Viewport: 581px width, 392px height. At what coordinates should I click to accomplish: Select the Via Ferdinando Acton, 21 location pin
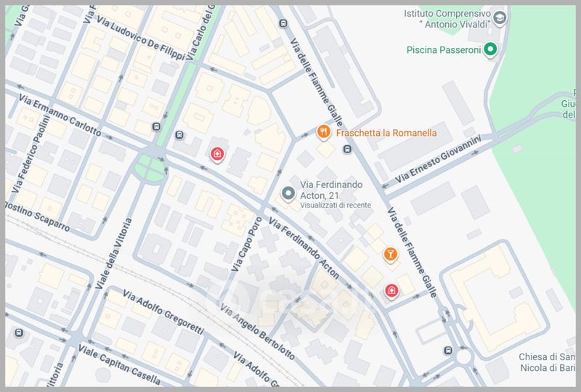tap(288, 194)
